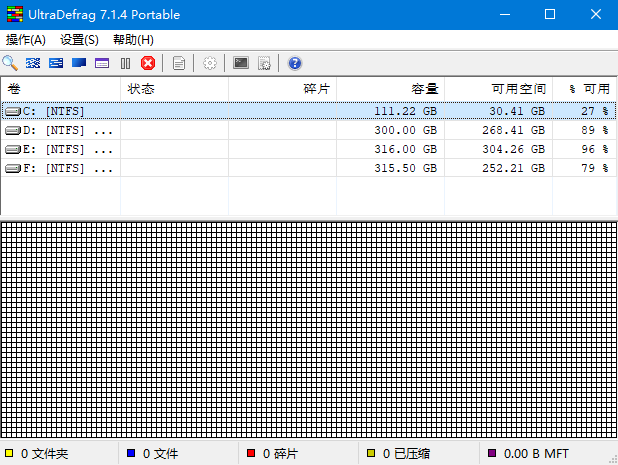Select the F: [NTFS] volume row
This screenshot has width=618, height=465.
tap(309, 168)
